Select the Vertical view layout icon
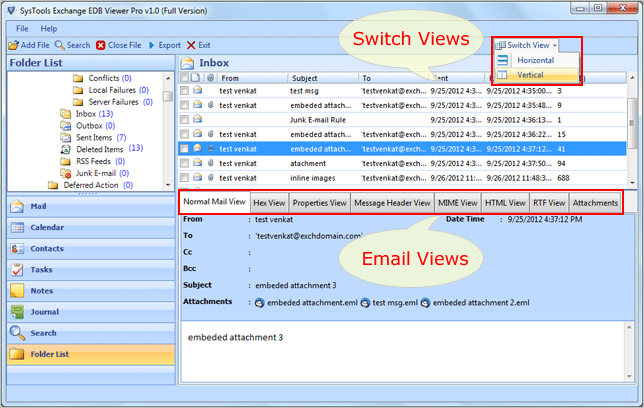Image resolution: width=644 pixels, height=408 pixels. [x=502, y=75]
